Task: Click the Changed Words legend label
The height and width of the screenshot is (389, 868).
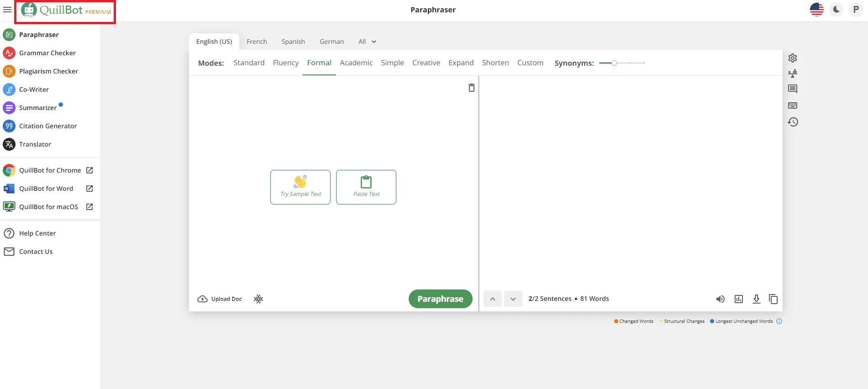Action: (636, 321)
